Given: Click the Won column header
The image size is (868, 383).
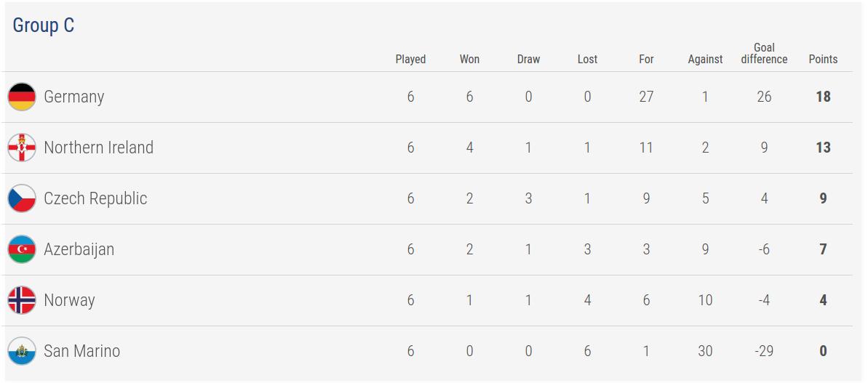Looking at the screenshot, I should (469, 60).
